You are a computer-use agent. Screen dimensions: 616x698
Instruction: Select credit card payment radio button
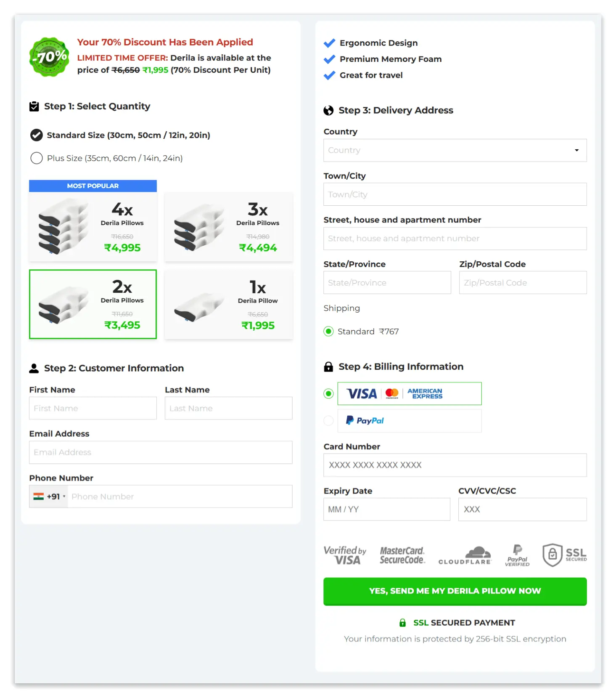(328, 394)
